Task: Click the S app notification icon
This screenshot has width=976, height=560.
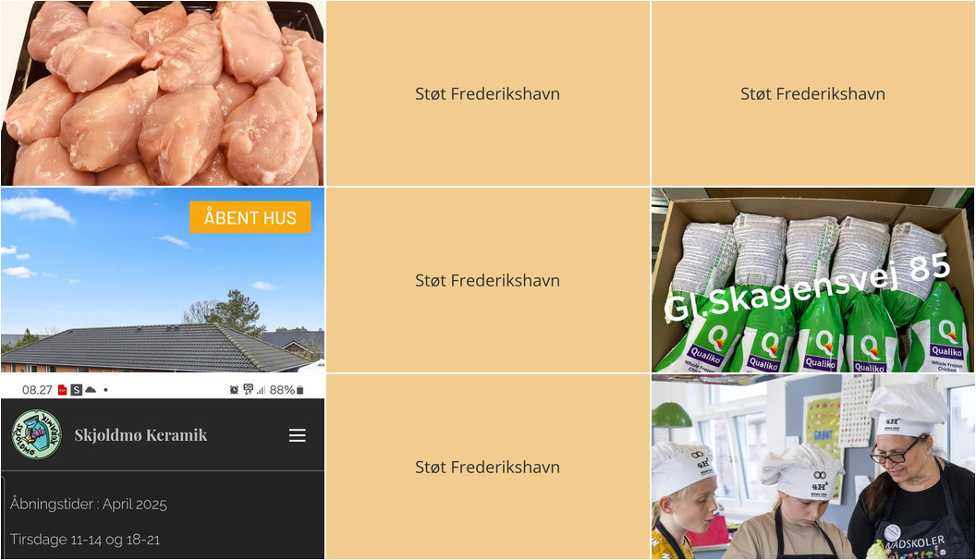Action: click(77, 390)
